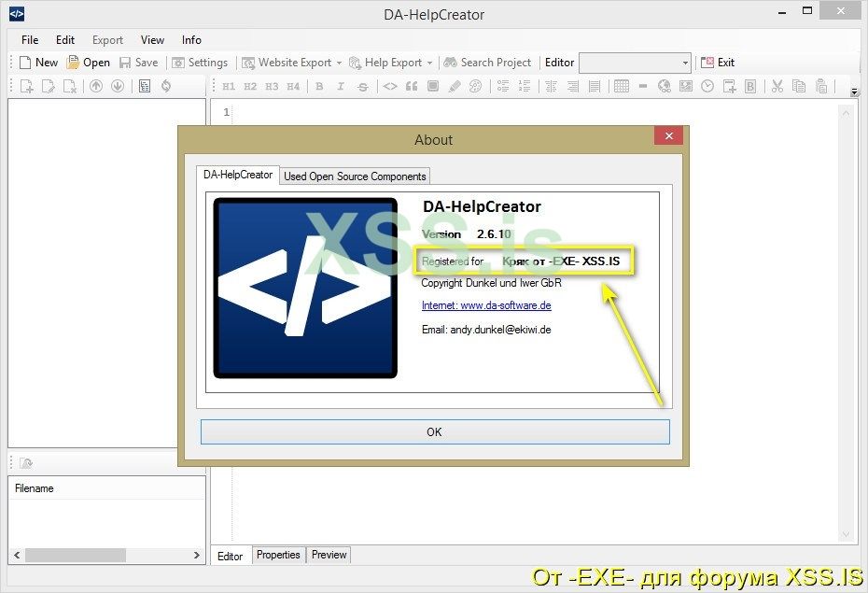Insert heading H4
This screenshot has height=593, width=868.
[293, 86]
